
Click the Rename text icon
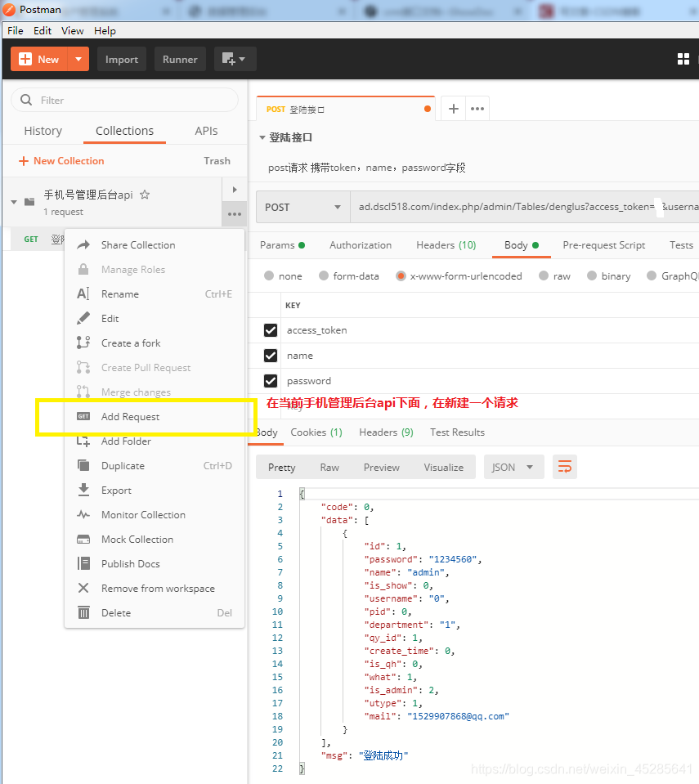tap(83, 293)
